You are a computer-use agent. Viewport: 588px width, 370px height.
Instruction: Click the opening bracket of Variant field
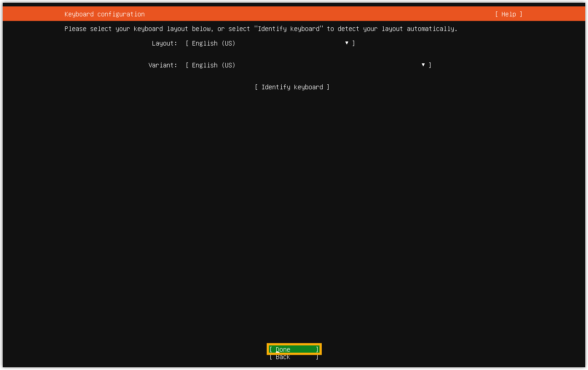pos(187,65)
